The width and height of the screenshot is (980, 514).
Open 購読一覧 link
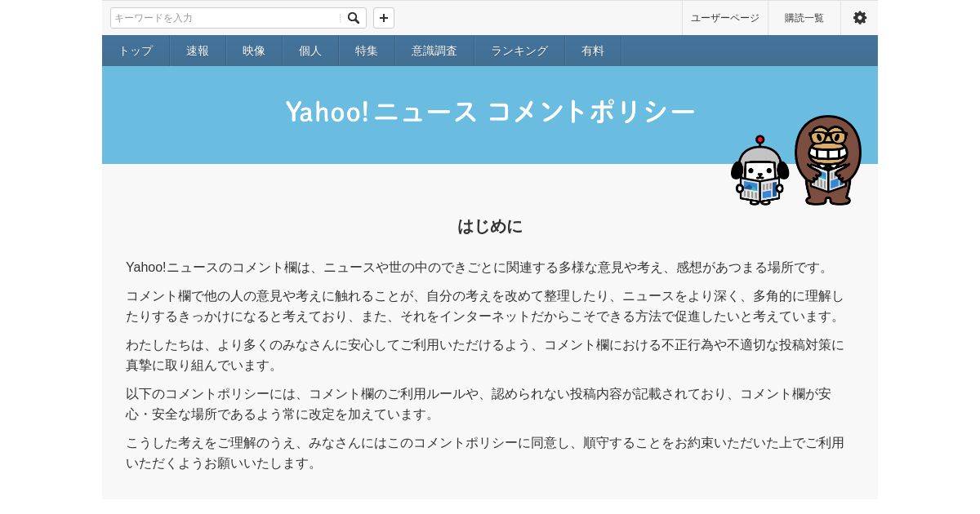point(804,18)
